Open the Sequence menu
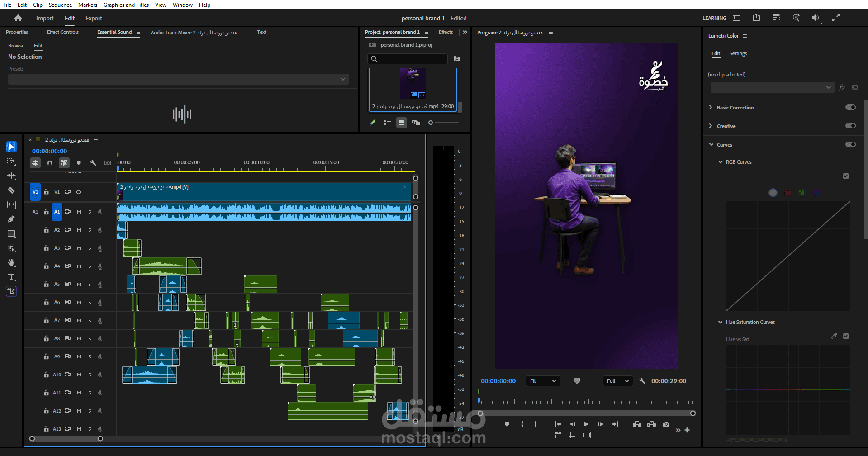Screen dimensions: 868x456 tap(60, 5)
